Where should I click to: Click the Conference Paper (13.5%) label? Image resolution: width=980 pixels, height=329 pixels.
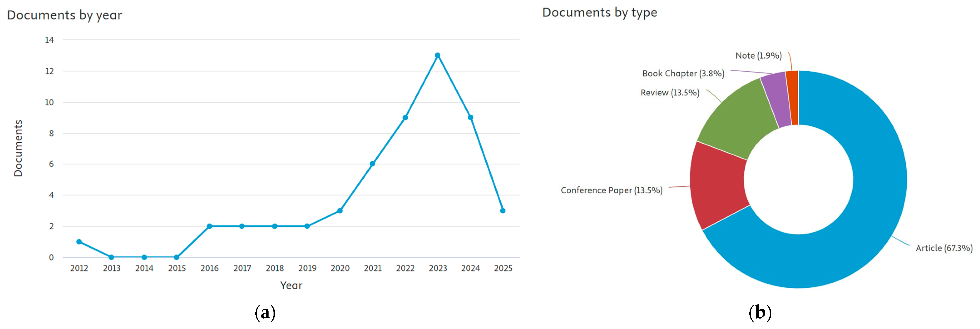pos(611,190)
